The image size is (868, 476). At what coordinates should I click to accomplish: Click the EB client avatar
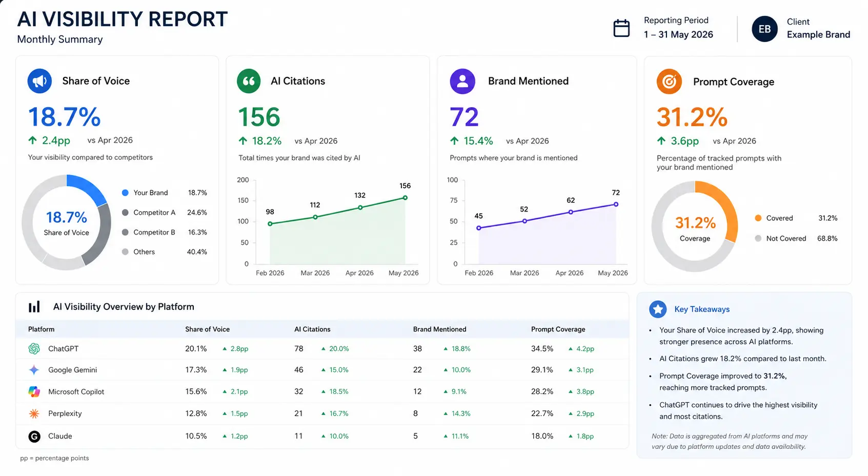tap(764, 29)
